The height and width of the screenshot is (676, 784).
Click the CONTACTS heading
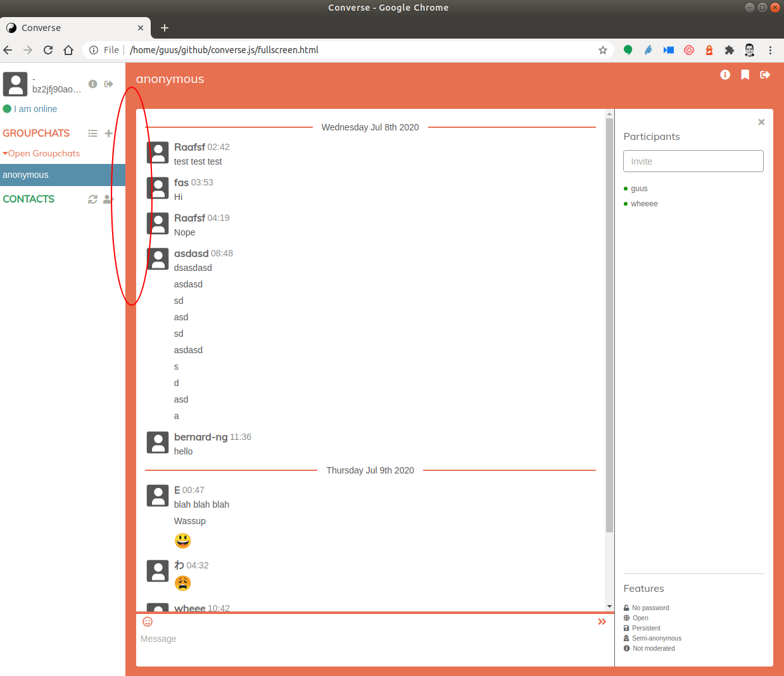coord(28,199)
